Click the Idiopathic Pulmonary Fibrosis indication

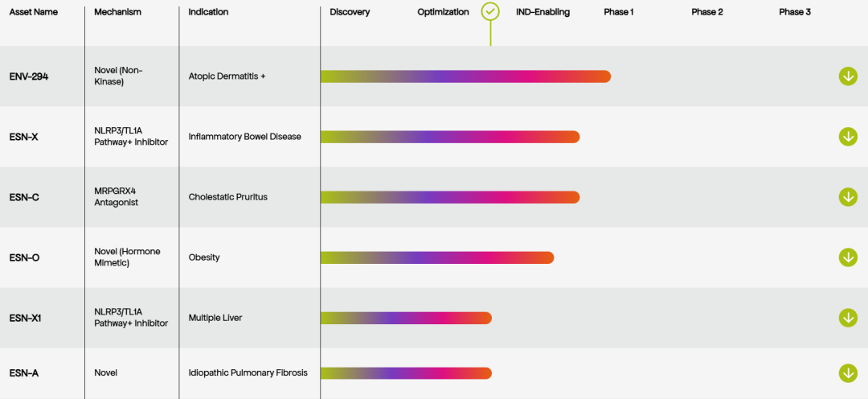[x=248, y=373]
